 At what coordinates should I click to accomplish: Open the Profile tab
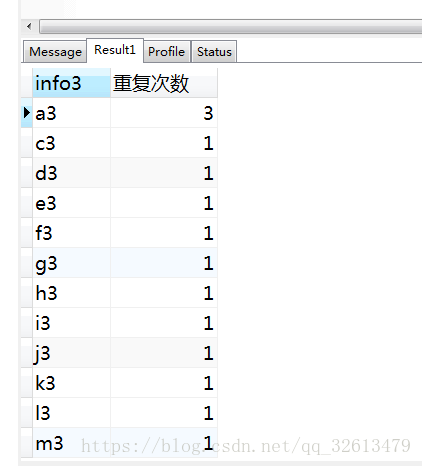pyautogui.click(x=167, y=52)
